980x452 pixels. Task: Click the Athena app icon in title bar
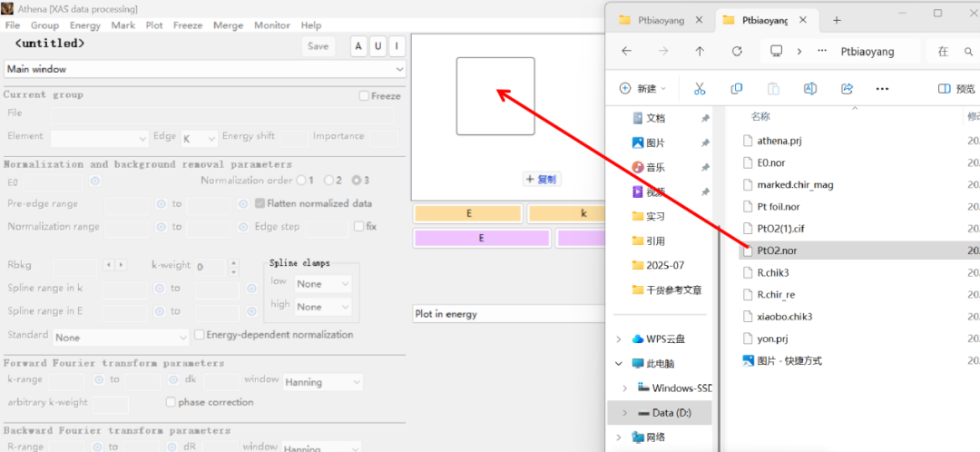tap(7, 9)
